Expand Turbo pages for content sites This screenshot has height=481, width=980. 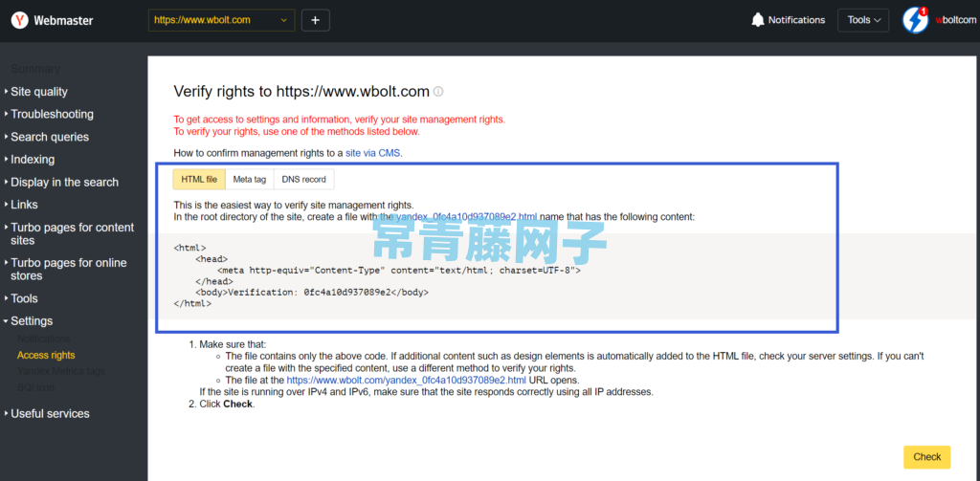point(72,233)
